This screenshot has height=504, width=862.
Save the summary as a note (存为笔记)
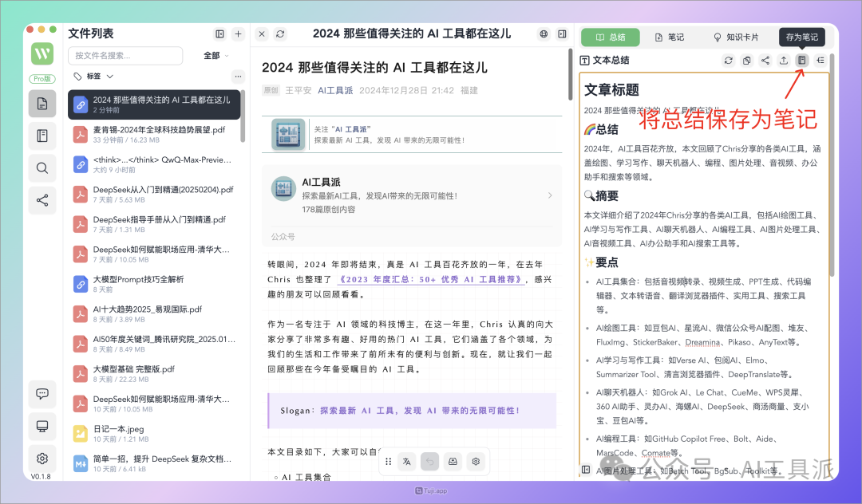pos(802,61)
